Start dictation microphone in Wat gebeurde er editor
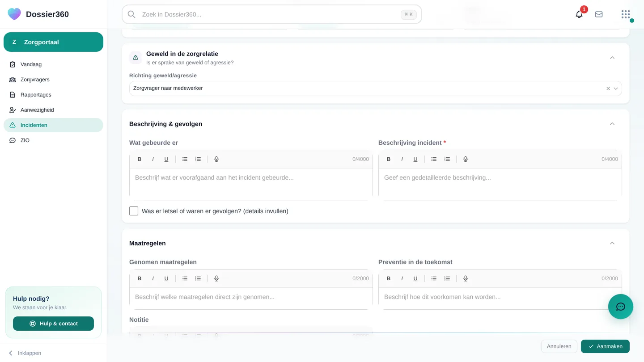The width and height of the screenshot is (644, 362). pos(216,159)
